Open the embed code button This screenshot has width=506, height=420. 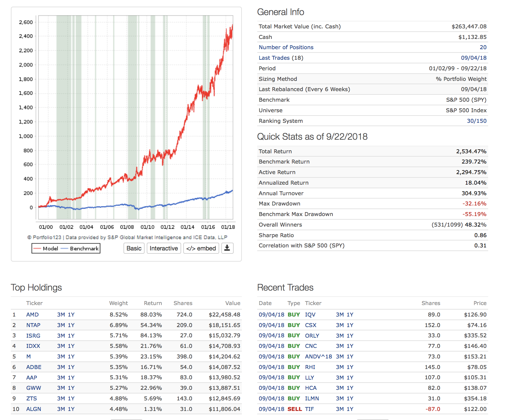201,248
